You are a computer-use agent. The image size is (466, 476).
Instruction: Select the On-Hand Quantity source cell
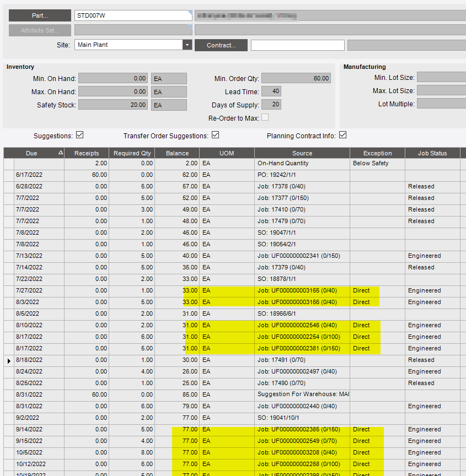[x=302, y=163]
